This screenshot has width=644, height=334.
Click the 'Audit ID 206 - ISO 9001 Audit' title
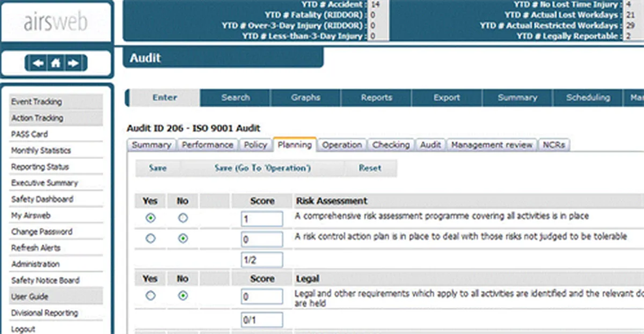(194, 128)
